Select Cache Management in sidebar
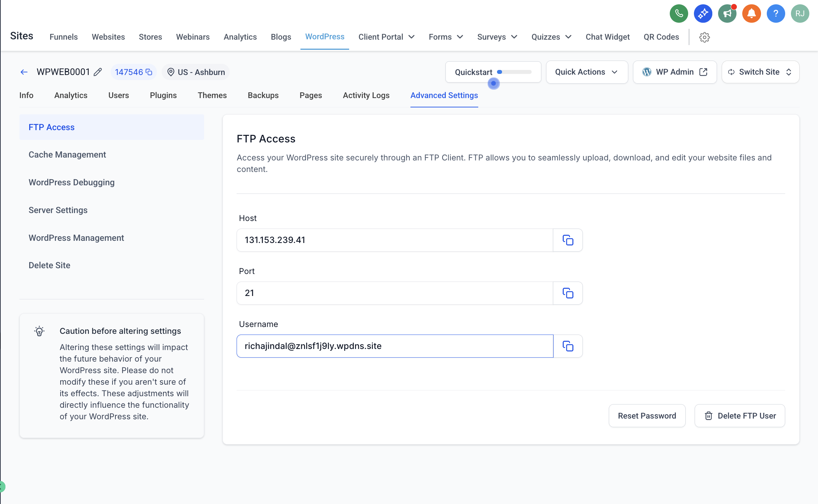 [67, 155]
